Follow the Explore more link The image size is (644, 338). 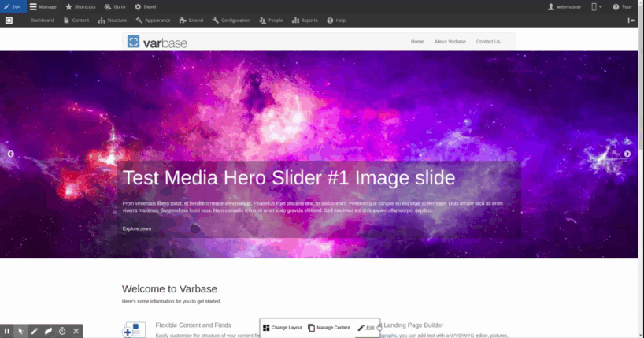point(137,228)
